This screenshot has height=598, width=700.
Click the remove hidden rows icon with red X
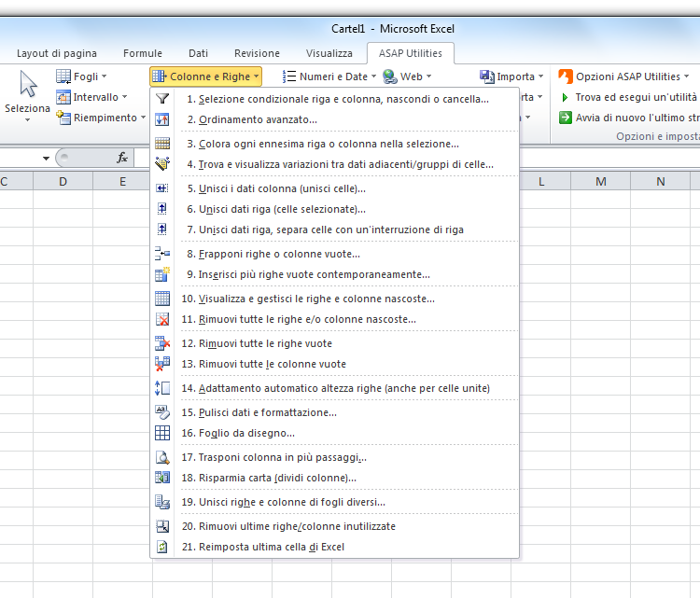click(x=162, y=319)
